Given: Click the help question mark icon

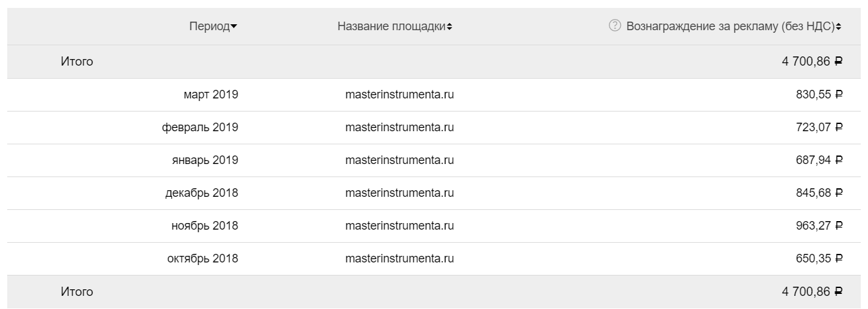Looking at the screenshot, I should tap(614, 26).
